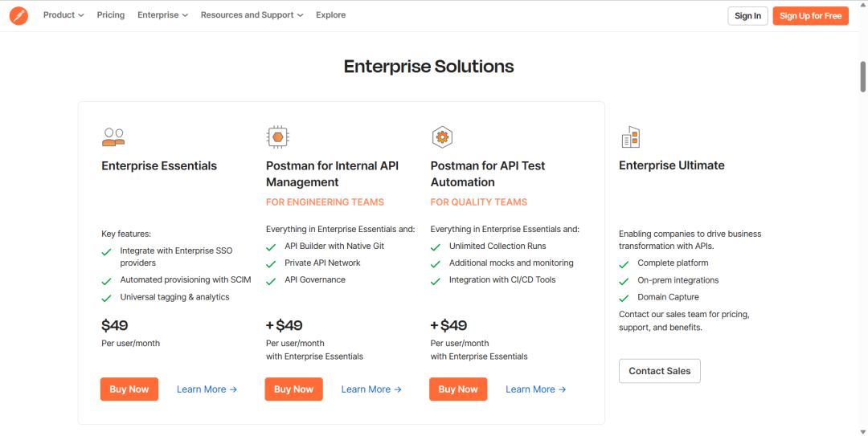Expand the Enterprise dropdown menu
This screenshot has height=436, width=868.
tap(162, 15)
